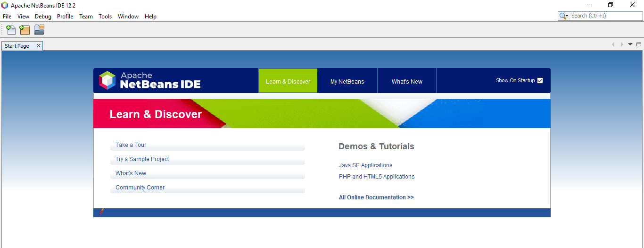Switch to Learn & Discover tab
Viewport: 644px width, 248px height.
point(288,81)
